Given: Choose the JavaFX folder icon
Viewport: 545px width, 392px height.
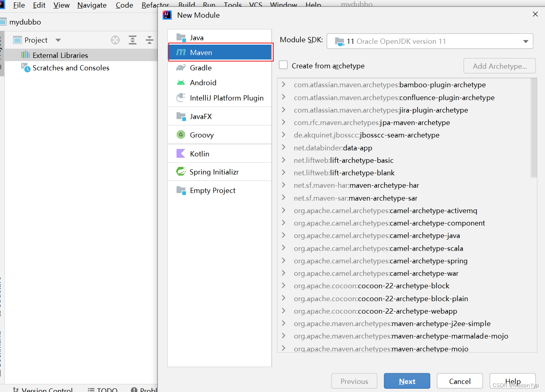Looking at the screenshot, I should coord(181,116).
